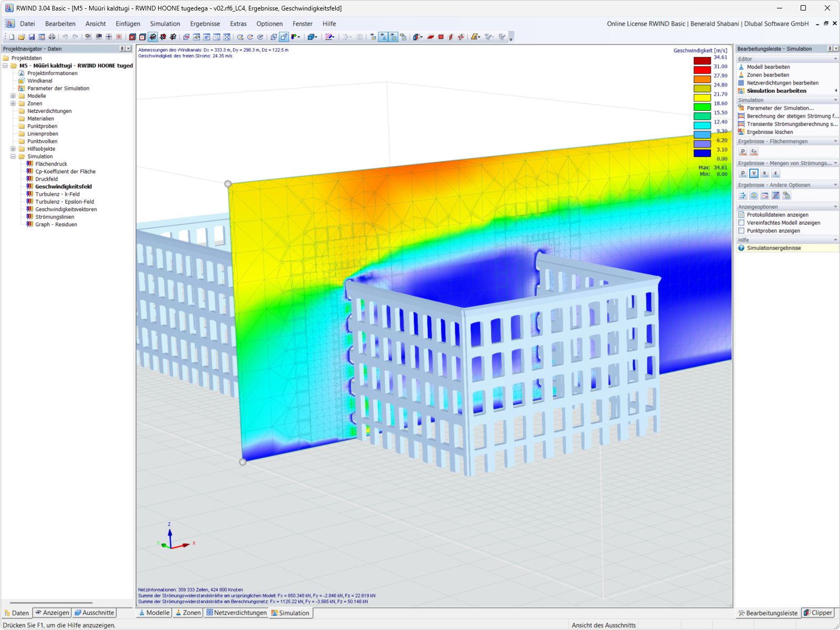Image resolution: width=840 pixels, height=630 pixels.
Task: Click the dark blue 0.00 legend swatch
Action: (x=702, y=153)
